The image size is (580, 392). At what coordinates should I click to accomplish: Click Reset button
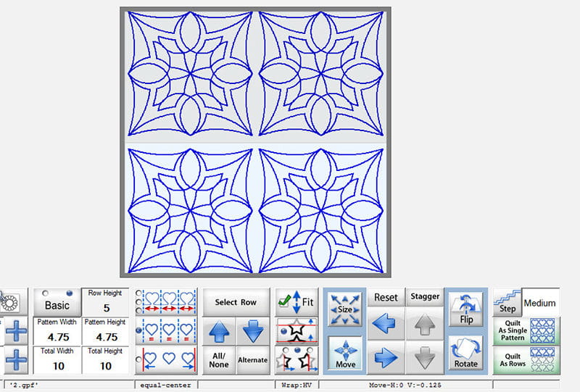[x=386, y=297]
